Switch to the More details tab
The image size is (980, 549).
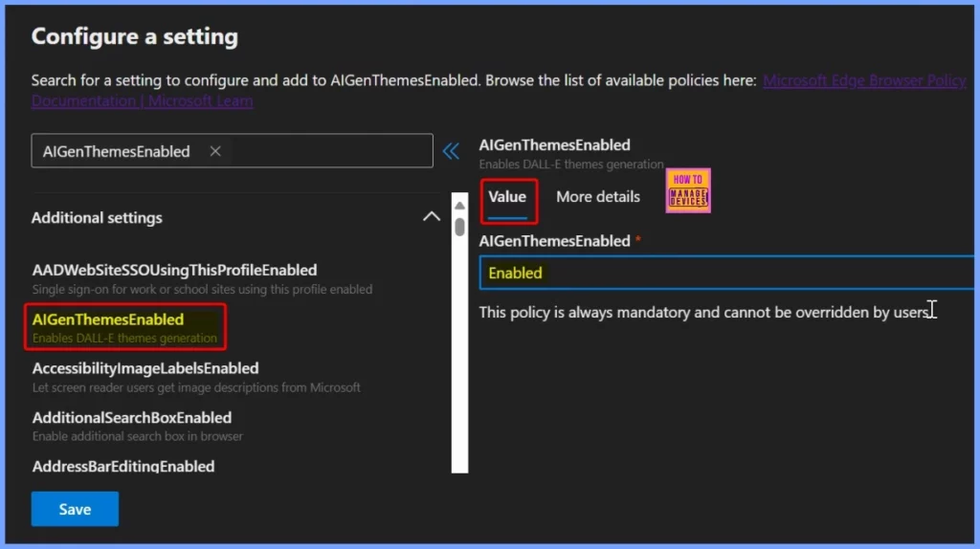coord(597,197)
